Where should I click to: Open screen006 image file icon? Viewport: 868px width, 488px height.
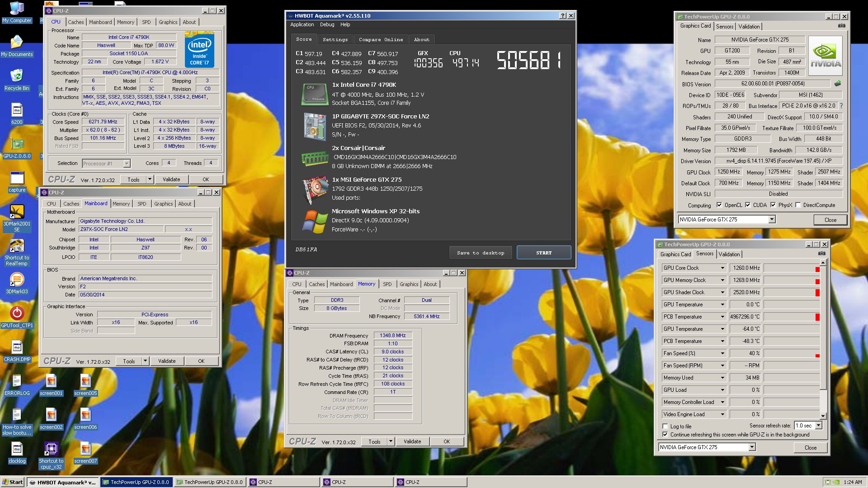[85, 419]
